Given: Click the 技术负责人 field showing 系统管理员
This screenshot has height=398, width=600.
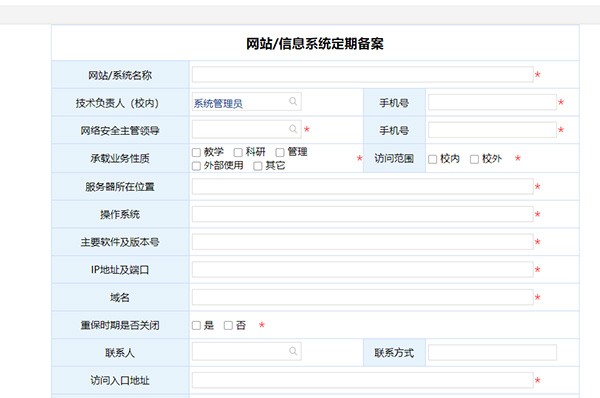Looking at the screenshot, I should [x=246, y=102].
